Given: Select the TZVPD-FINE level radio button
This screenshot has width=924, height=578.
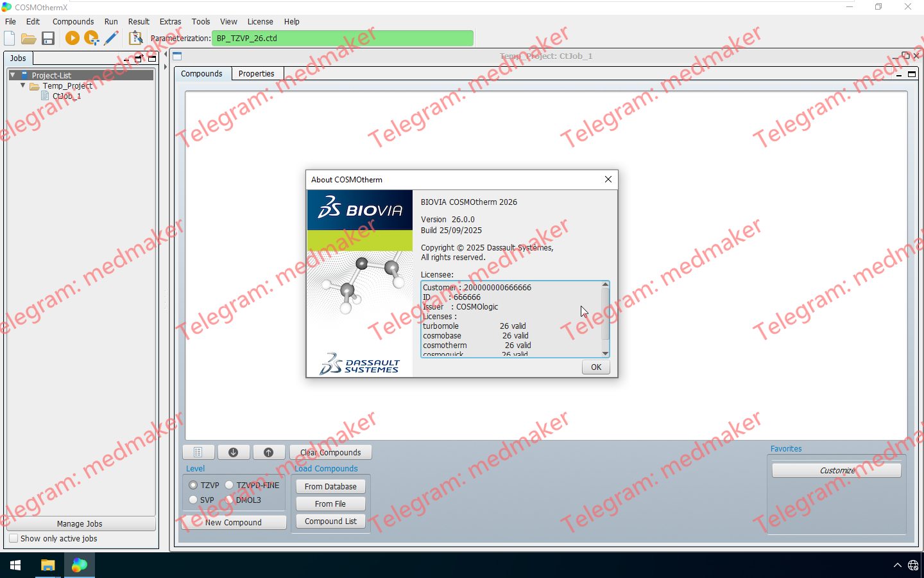Looking at the screenshot, I should point(228,486).
